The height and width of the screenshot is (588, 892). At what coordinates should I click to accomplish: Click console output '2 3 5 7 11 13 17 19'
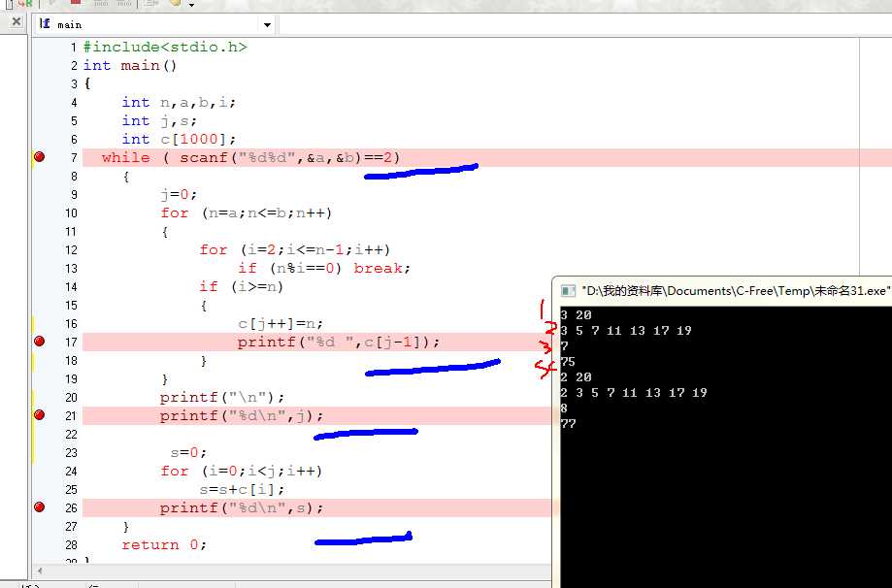pyautogui.click(x=634, y=392)
